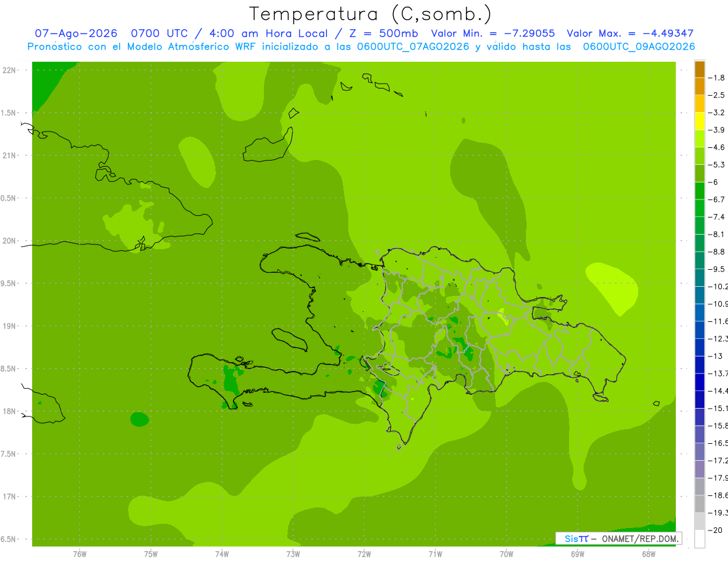The image size is (728, 562).
Task: Click the "-13" colorbar value
Action: point(715,356)
